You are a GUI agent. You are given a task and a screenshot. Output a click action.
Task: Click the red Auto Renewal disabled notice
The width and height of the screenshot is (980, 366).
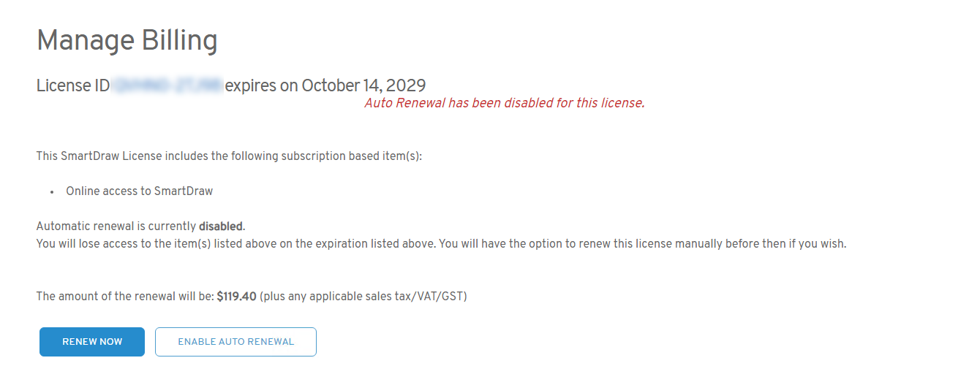(x=504, y=103)
